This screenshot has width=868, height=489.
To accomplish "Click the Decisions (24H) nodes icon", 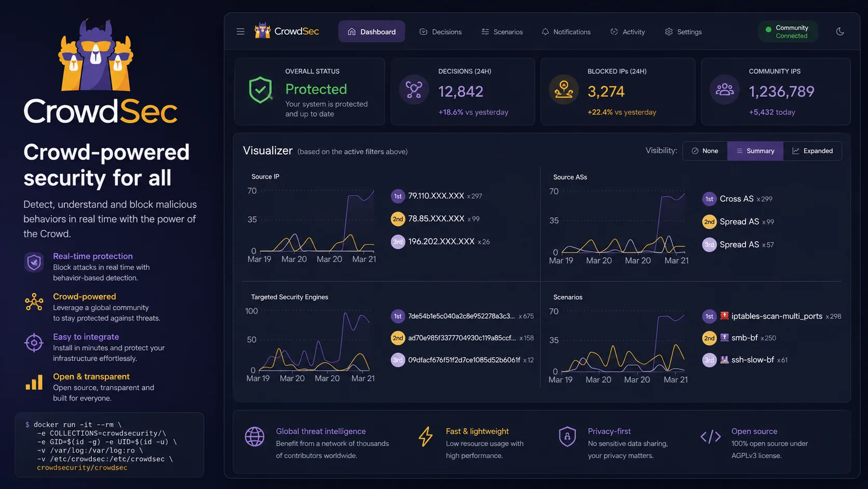I will [x=414, y=90].
